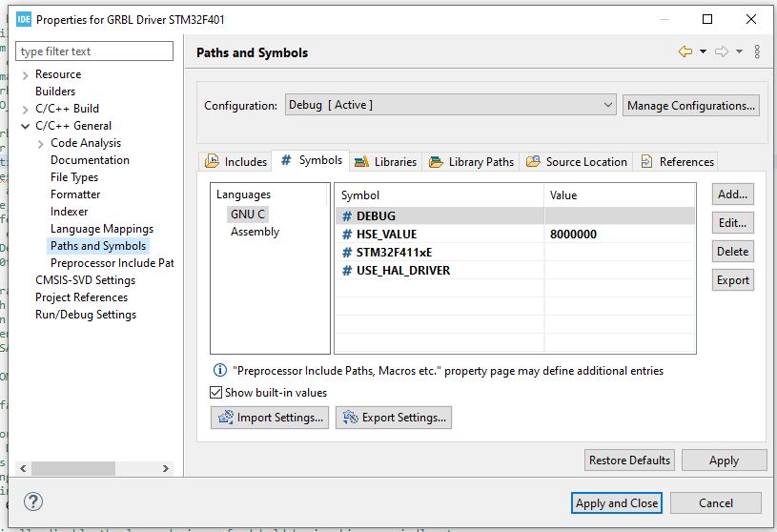Switch to the References tab
Screen dimensions: 777x532
677,161
